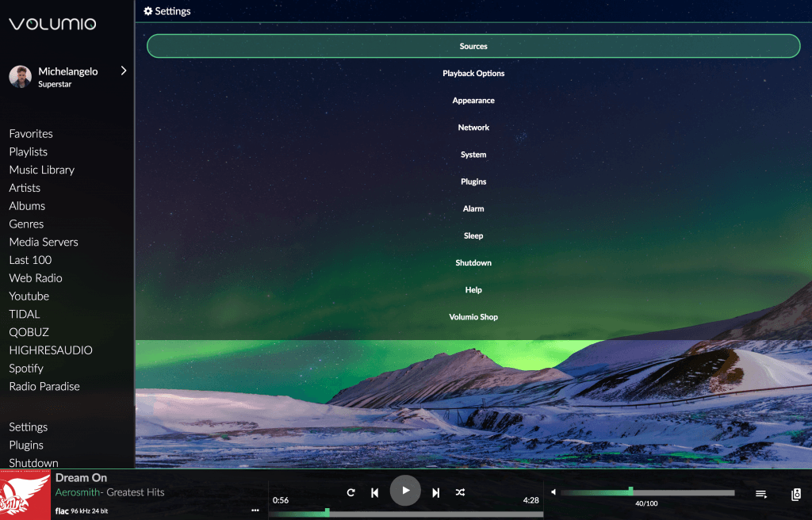The height and width of the screenshot is (520, 812).
Task: Open the Volumio Shop
Action: [473, 316]
